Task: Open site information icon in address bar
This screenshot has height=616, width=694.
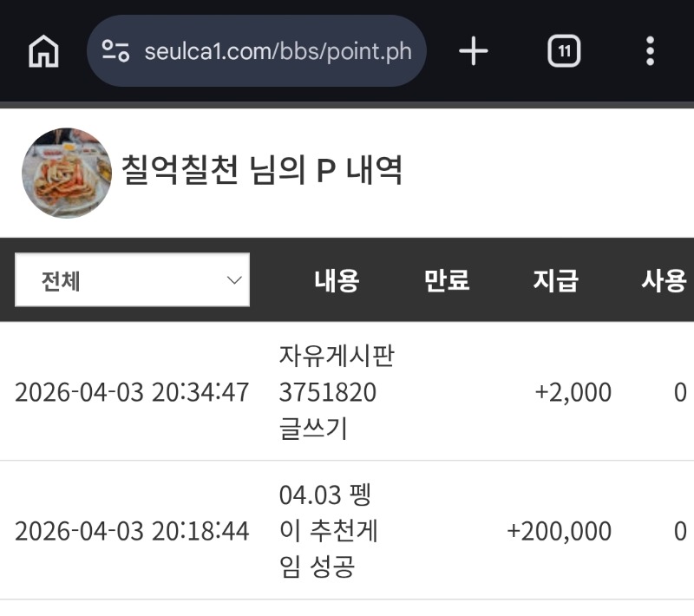Action: [115, 51]
